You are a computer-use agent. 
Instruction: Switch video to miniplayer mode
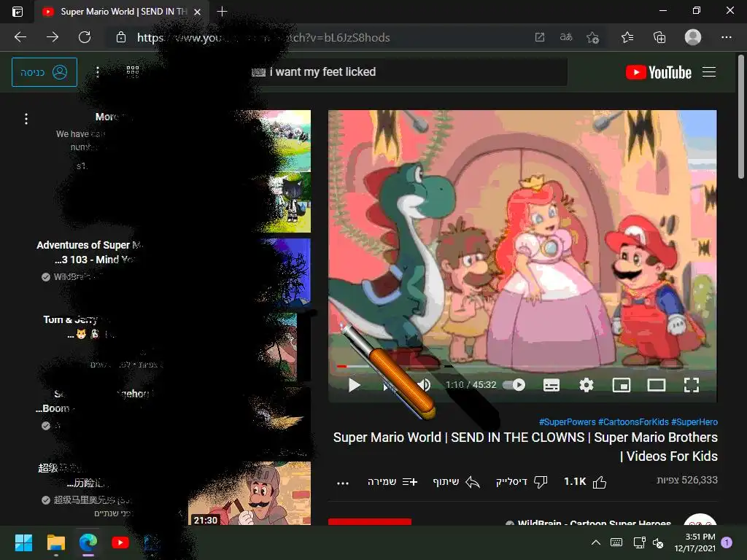pos(622,385)
